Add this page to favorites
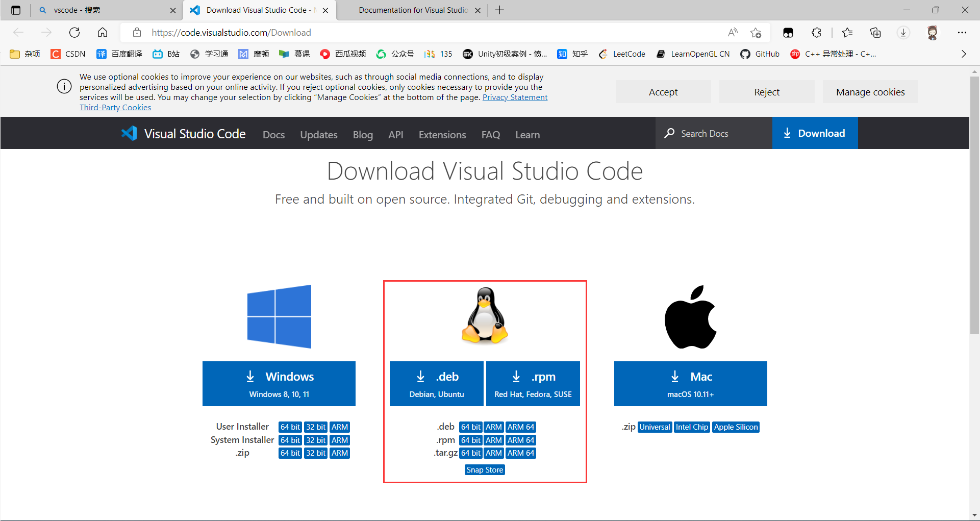The width and height of the screenshot is (980, 521). [756, 32]
